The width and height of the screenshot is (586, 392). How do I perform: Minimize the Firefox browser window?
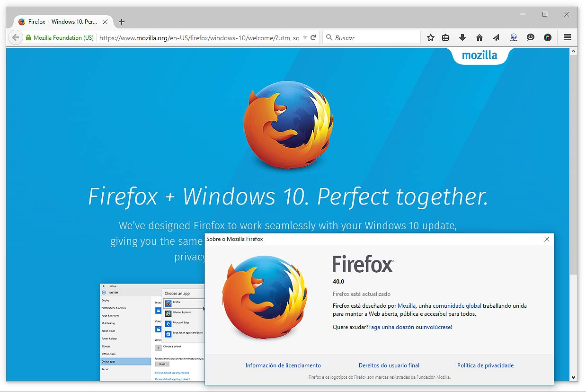click(x=523, y=14)
